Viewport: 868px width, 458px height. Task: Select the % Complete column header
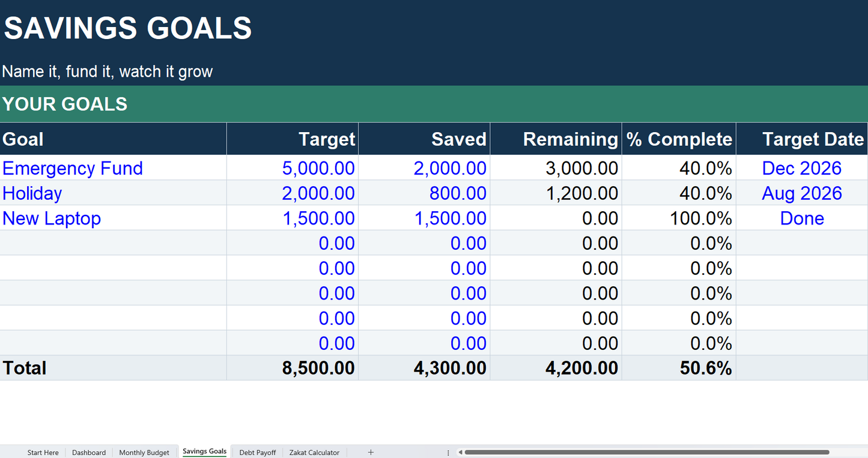pyautogui.click(x=679, y=139)
